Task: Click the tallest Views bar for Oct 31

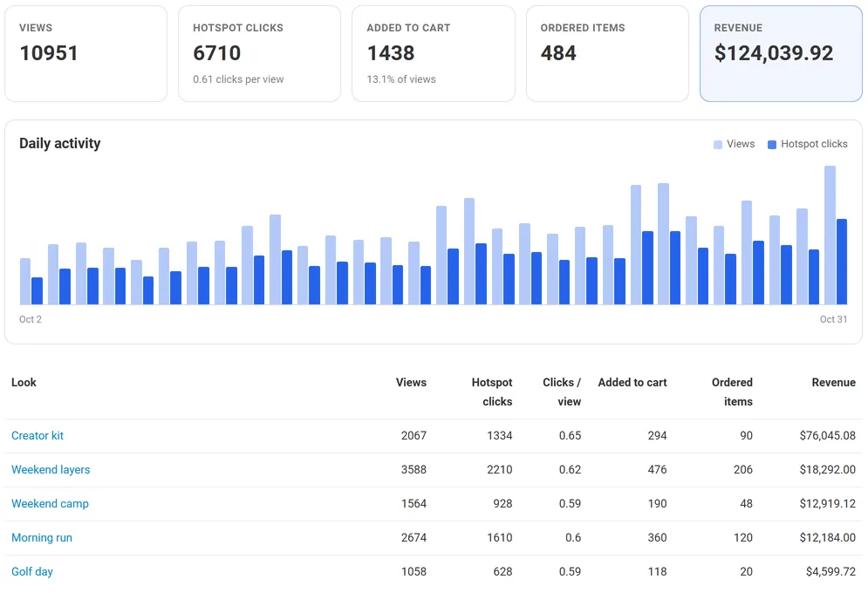Action: pyautogui.click(x=830, y=235)
